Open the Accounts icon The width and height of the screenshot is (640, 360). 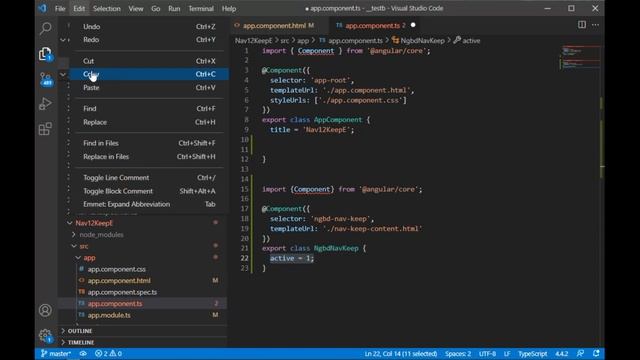coord(45,310)
